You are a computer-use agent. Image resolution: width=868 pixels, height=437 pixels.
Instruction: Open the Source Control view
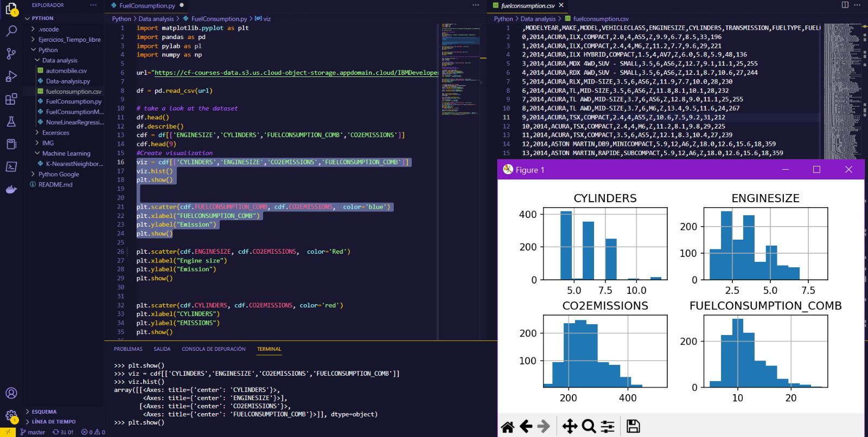click(11, 54)
